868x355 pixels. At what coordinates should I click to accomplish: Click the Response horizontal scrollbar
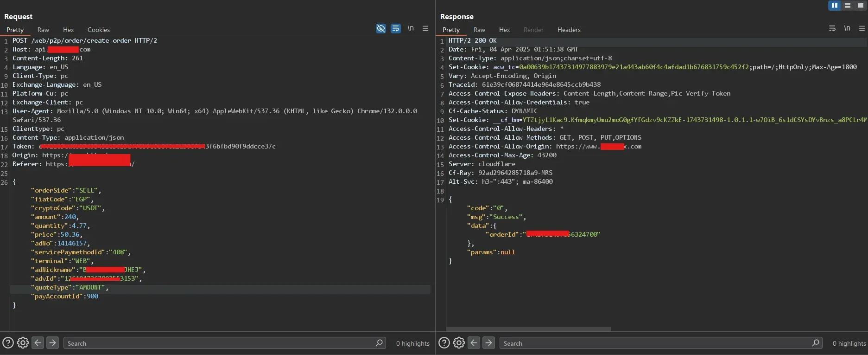coord(528,329)
